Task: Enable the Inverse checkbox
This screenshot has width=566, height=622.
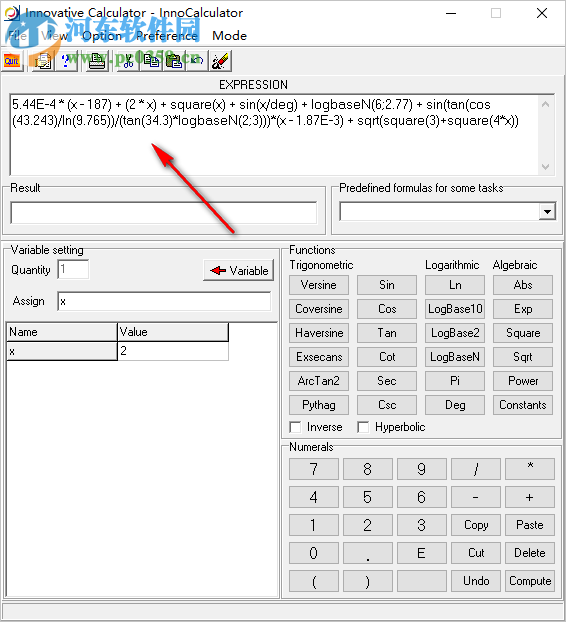Action: pos(295,427)
